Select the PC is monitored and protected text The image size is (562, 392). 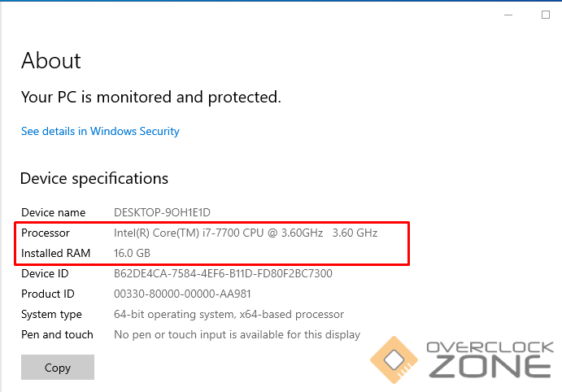tap(151, 97)
